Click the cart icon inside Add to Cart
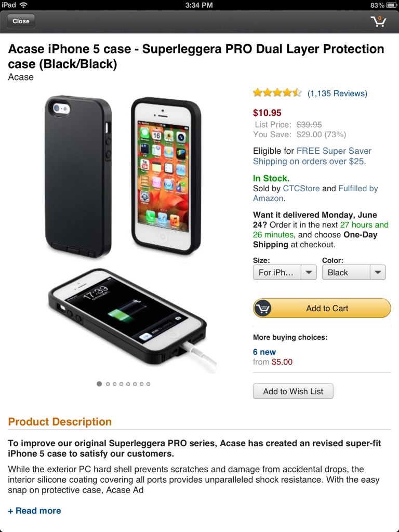The height and width of the screenshot is (532, 399). point(262,308)
